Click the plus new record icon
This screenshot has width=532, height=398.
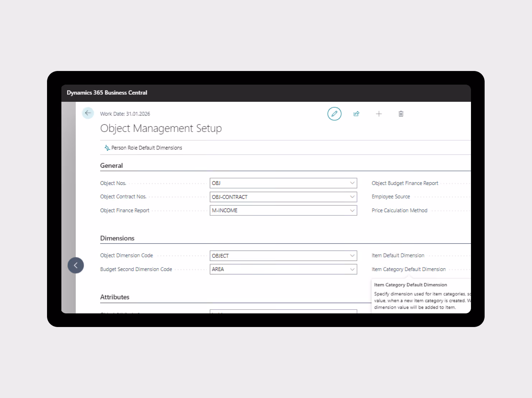point(379,114)
